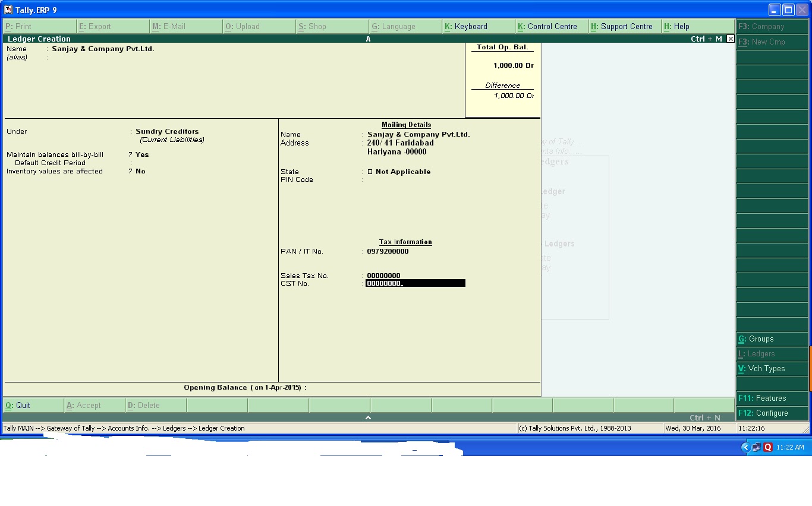Open the Help menu
The height and width of the screenshot is (506, 812).
point(698,26)
